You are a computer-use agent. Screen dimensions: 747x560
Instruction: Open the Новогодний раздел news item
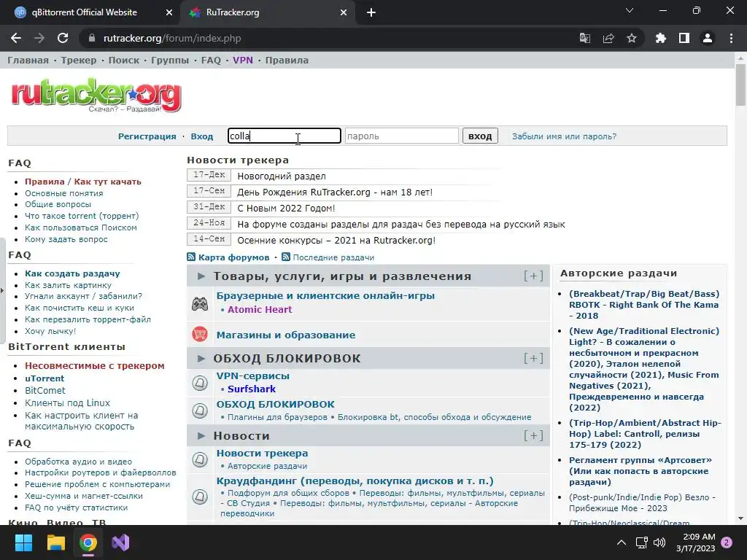[x=282, y=176]
